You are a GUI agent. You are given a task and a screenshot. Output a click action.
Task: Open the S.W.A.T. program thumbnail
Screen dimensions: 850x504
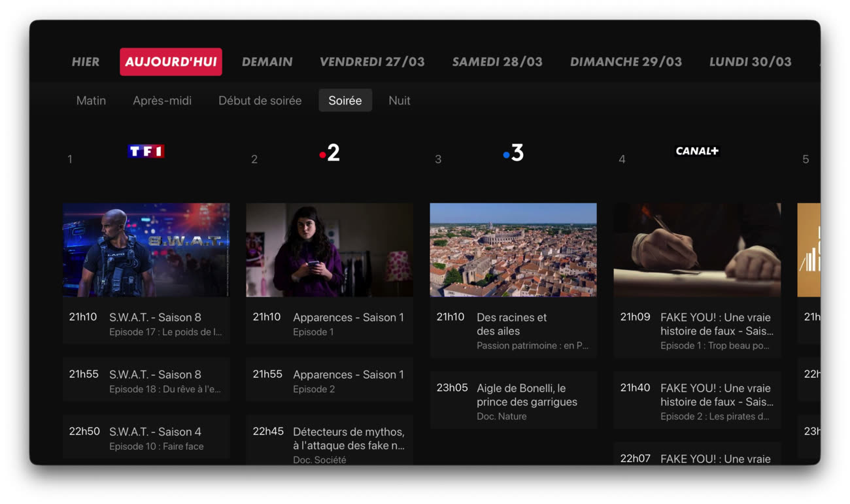click(x=146, y=250)
